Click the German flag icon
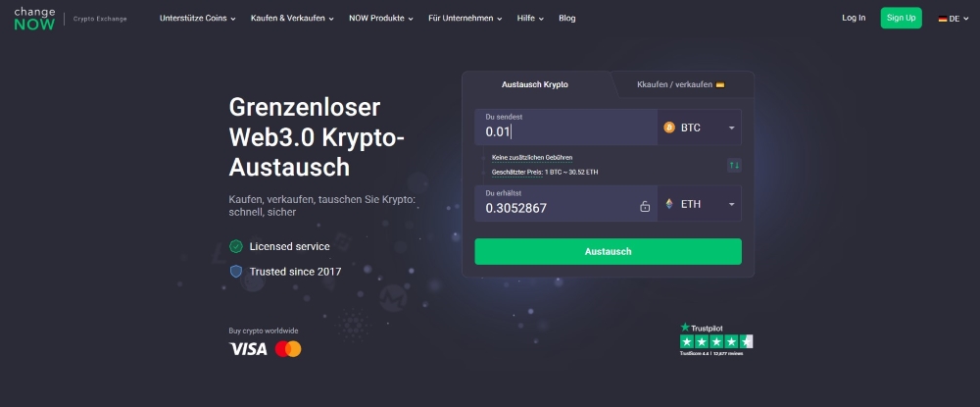Screen dimensions: 980x407 942,19
